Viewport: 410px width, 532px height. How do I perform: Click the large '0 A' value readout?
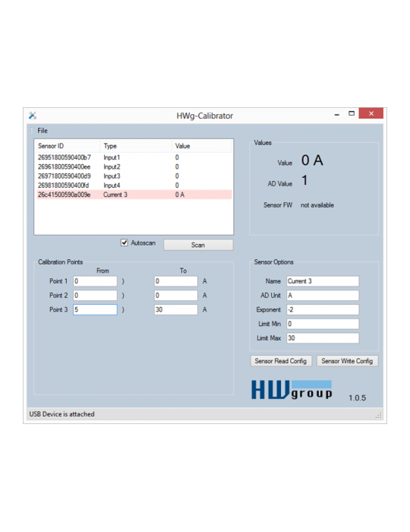pyautogui.click(x=312, y=160)
